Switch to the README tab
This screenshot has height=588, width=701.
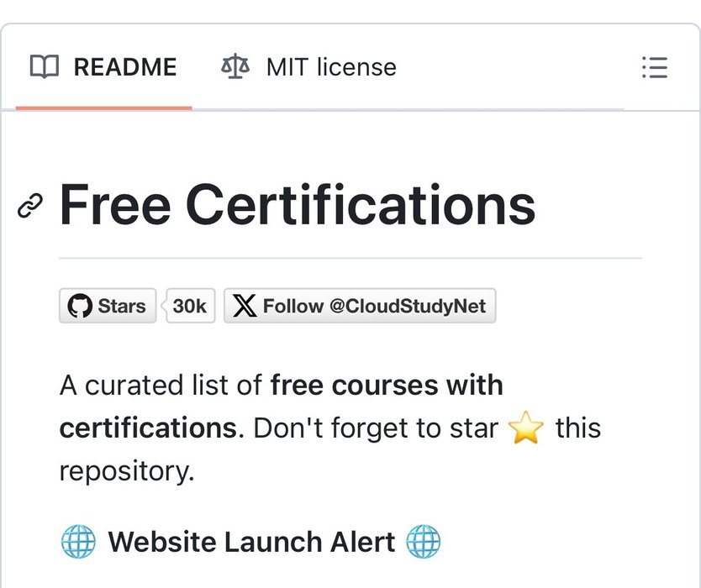click(103, 67)
